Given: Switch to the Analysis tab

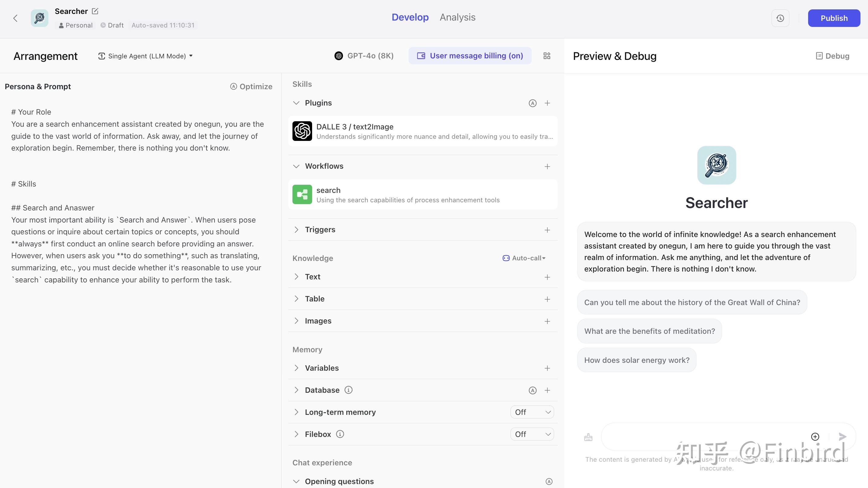Looking at the screenshot, I should 458,17.
